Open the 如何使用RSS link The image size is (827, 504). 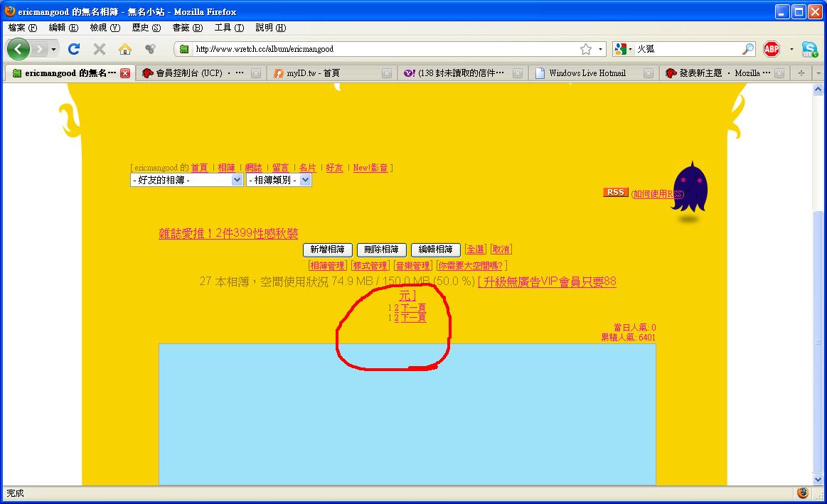click(x=658, y=194)
